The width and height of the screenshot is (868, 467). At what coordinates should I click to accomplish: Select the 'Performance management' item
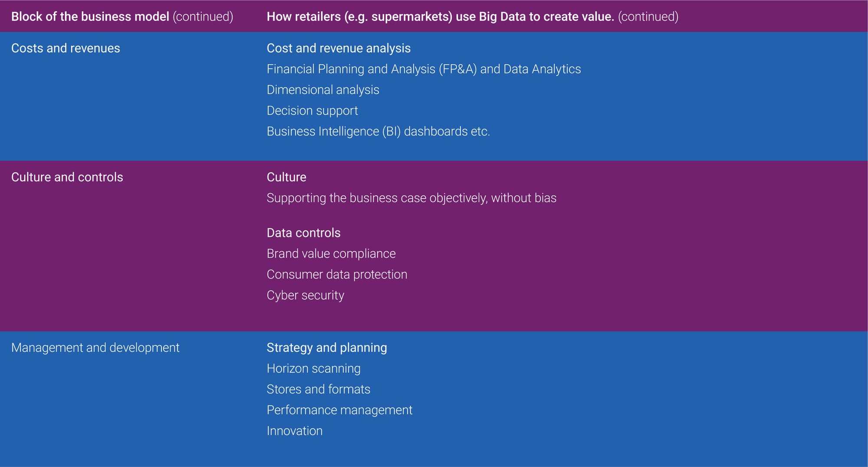click(x=339, y=410)
